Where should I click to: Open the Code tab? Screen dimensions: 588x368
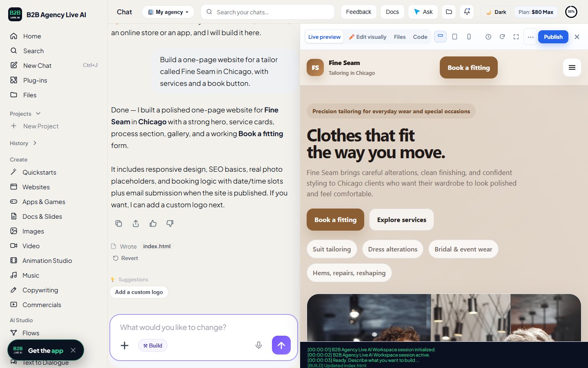click(x=420, y=37)
